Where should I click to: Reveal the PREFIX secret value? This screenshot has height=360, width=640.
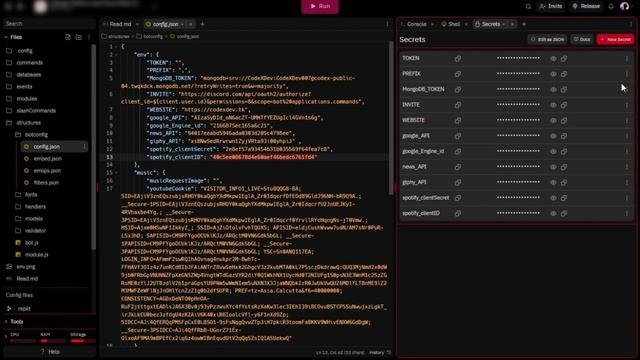pyautogui.click(x=553, y=74)
